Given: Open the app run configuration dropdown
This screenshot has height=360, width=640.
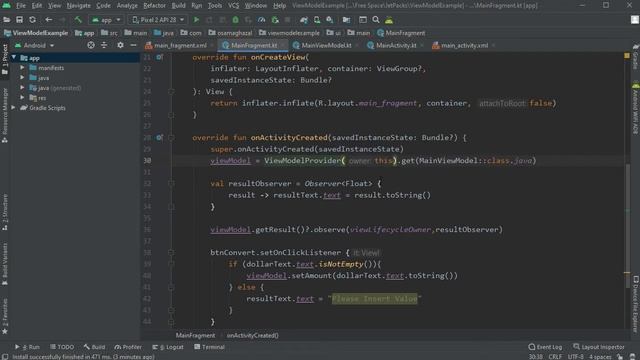Looking at the screenshot, I should [106, 20].
